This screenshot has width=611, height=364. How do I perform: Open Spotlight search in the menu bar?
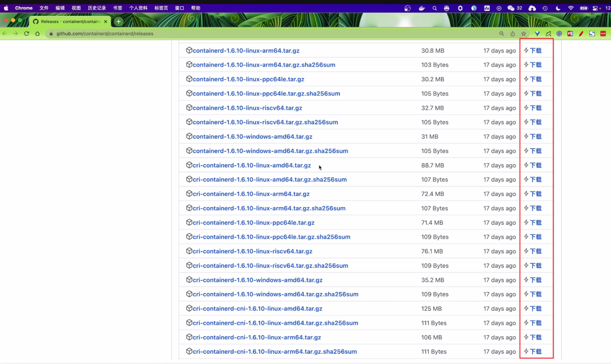click(x=435, y=8)
